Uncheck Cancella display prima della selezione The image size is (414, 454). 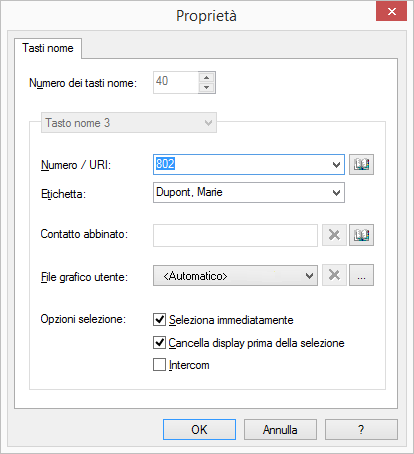coord(159,342)
